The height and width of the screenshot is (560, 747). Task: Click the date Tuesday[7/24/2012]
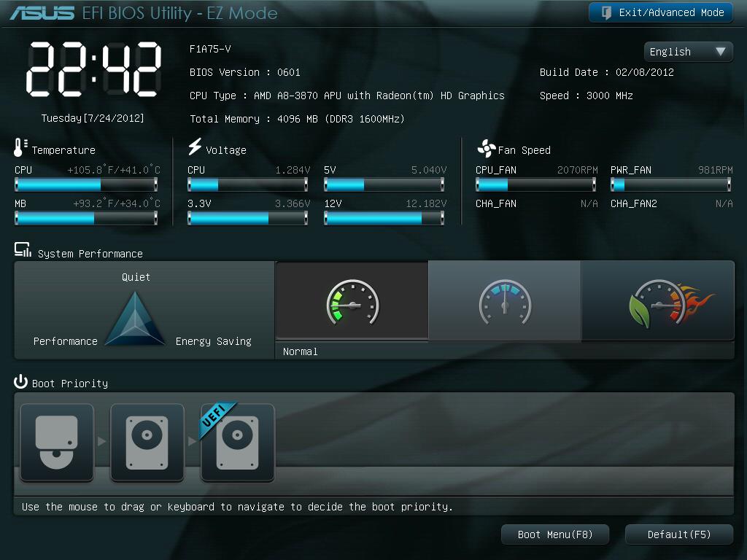pyautogui.click(x=93, y=118)
